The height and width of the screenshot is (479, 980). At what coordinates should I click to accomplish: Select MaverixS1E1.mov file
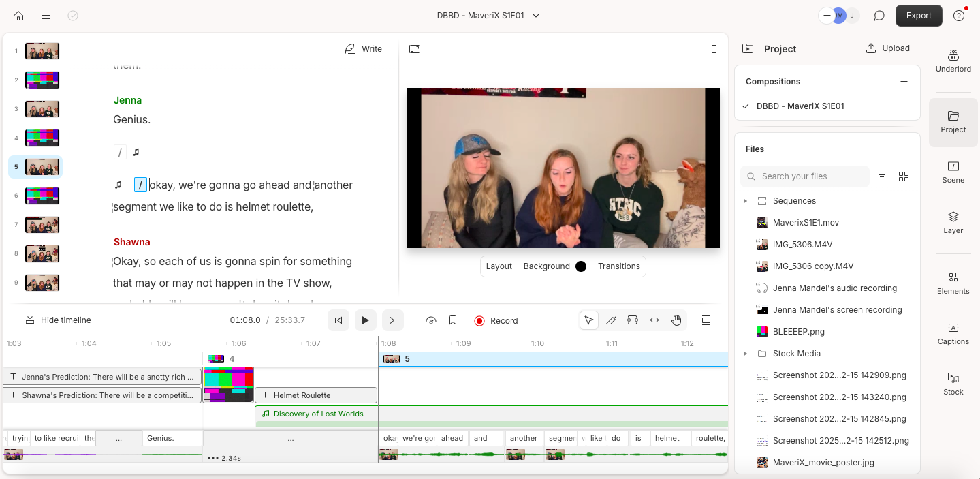pyautogui.click(x=806, y=223)
